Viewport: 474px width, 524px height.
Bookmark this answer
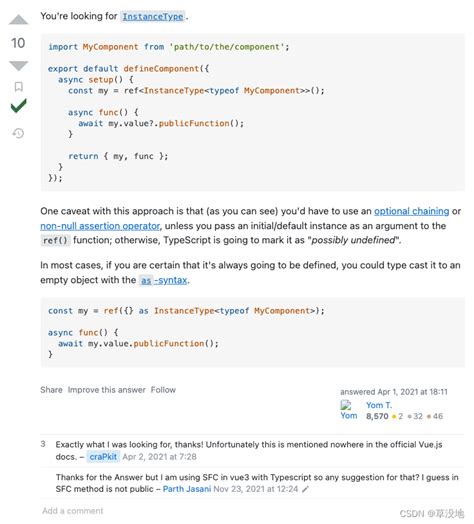[19, 87]
